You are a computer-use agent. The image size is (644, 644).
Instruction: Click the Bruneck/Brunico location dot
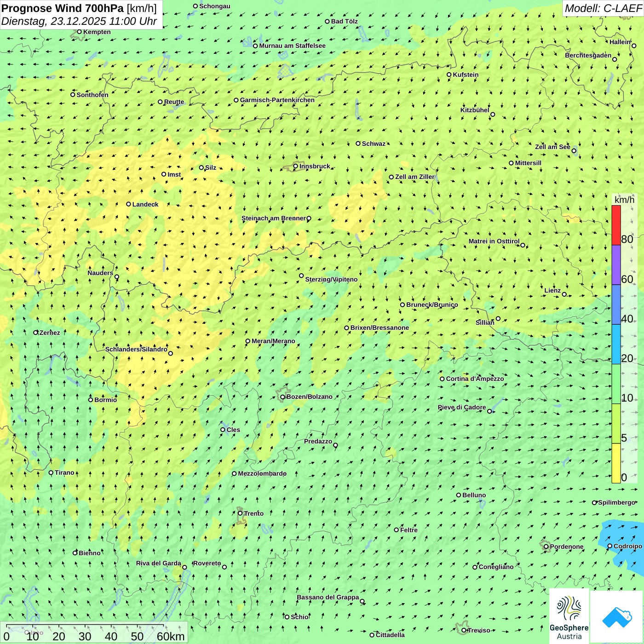(x=402, y=305)
